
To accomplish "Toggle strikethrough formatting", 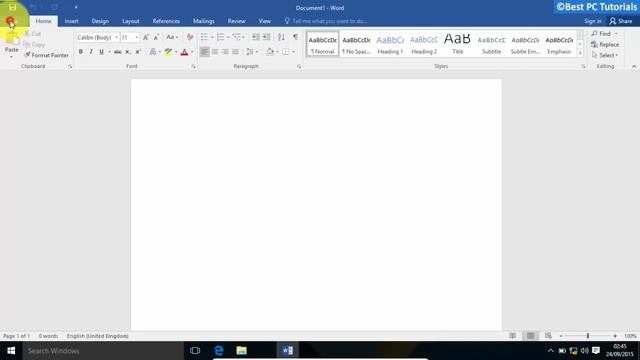I will (x=118, y=52).
